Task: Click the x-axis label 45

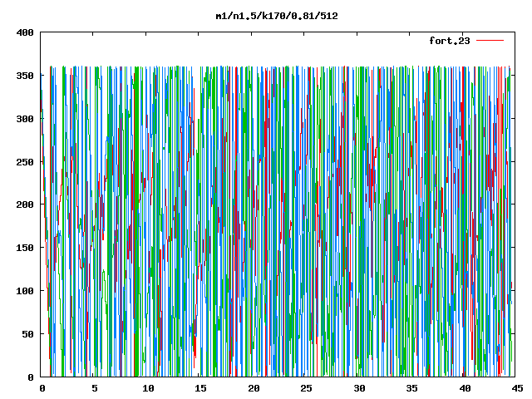Action: pos(517,388)
